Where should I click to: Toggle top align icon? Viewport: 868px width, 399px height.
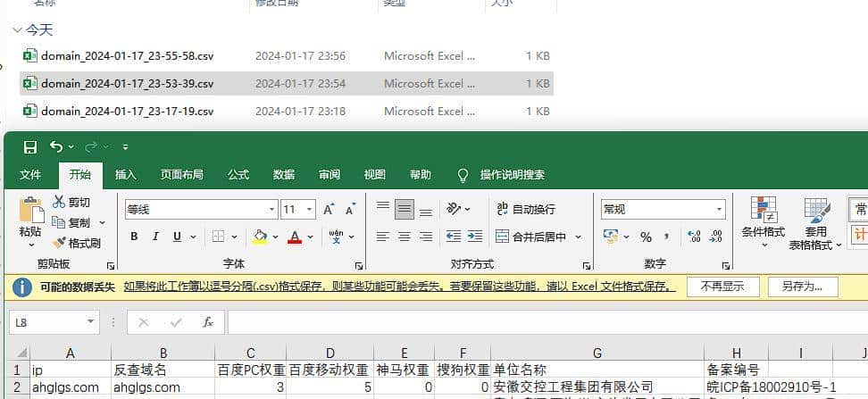click(382, 206)
